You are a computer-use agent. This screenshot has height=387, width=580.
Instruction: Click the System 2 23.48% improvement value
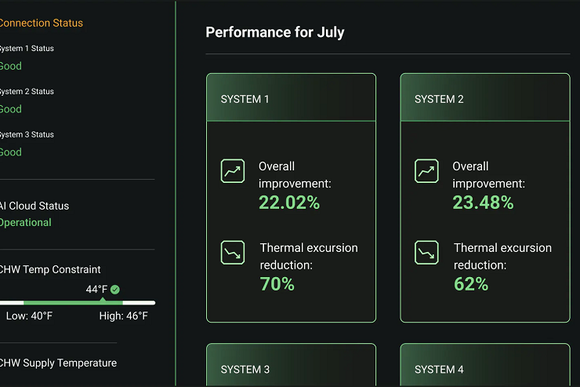[483, 203]
